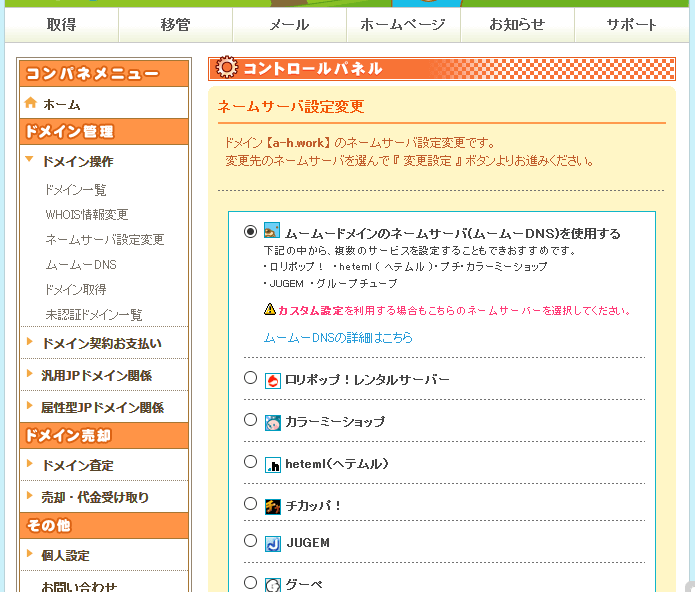This screenshot has height=592, width=695.
Task: Open the ホームページ top navigation tab
Action: coord(403,25)
